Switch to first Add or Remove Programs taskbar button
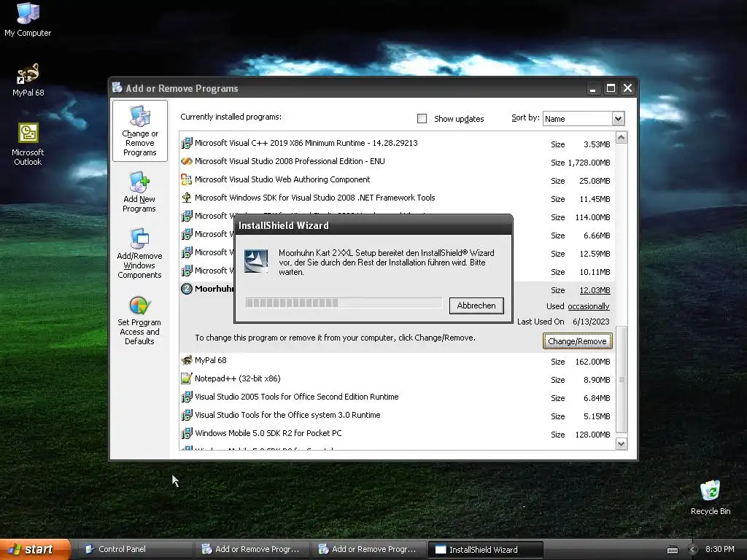The width and height of the screenshot is (747, 560). (x=252, y=549)
